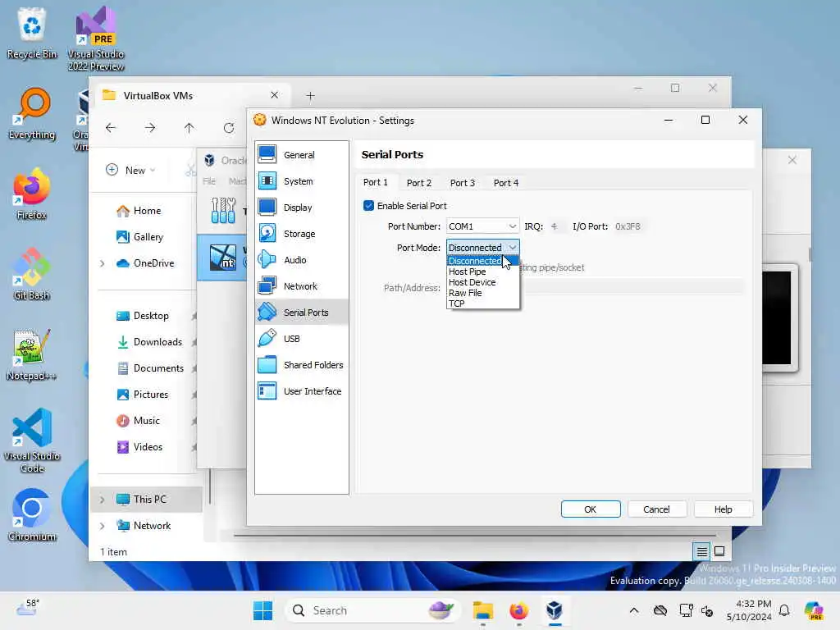The image size is (840, 630).
Task: Expand This PC tree node
Action: [102, 500]
